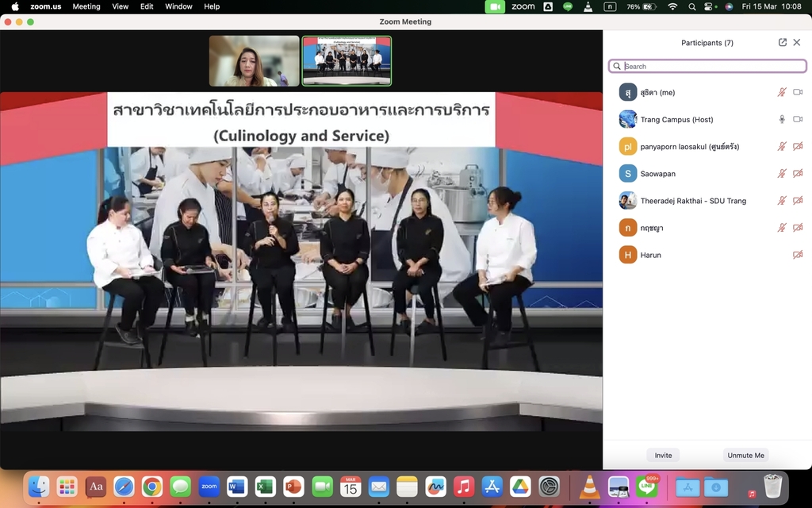Toggle my camera icon in participant list

[798, 93]
